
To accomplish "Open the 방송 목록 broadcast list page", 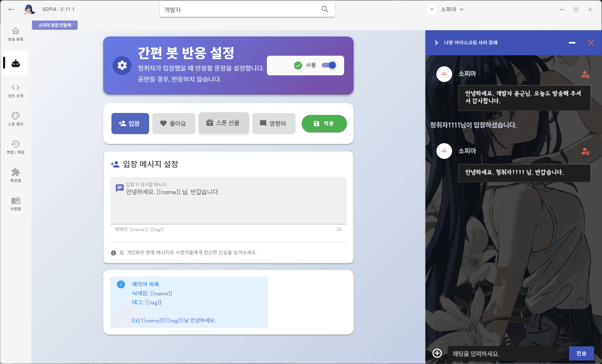I will pos(15,34).
